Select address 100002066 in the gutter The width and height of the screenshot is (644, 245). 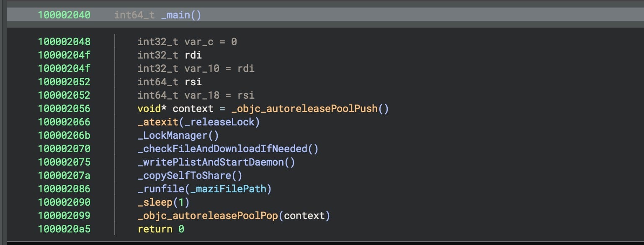coord(64,122)
